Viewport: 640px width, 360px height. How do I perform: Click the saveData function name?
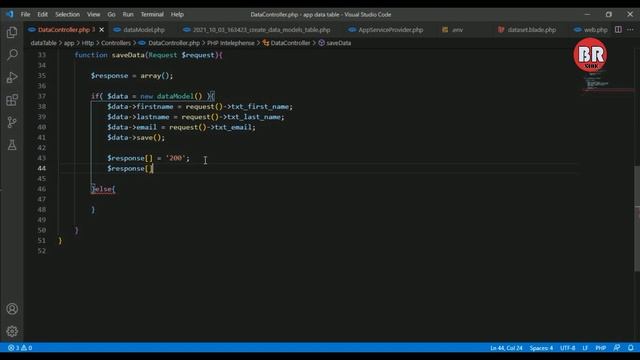(x=128, y=55)
